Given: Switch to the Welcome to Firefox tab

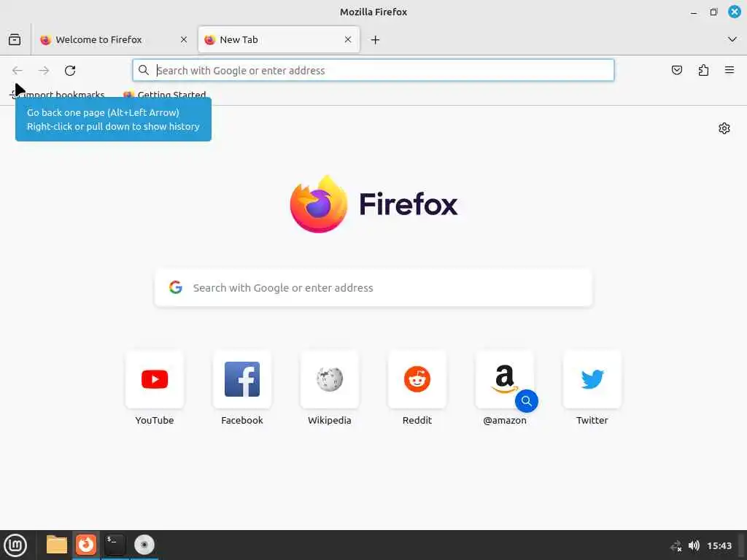Looking at the screenshot, I should coord(114,39).
